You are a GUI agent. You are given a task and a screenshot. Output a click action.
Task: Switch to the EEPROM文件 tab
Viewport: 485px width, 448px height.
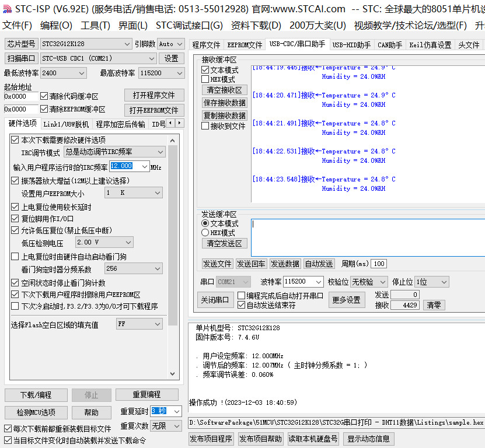click(245, 45)
